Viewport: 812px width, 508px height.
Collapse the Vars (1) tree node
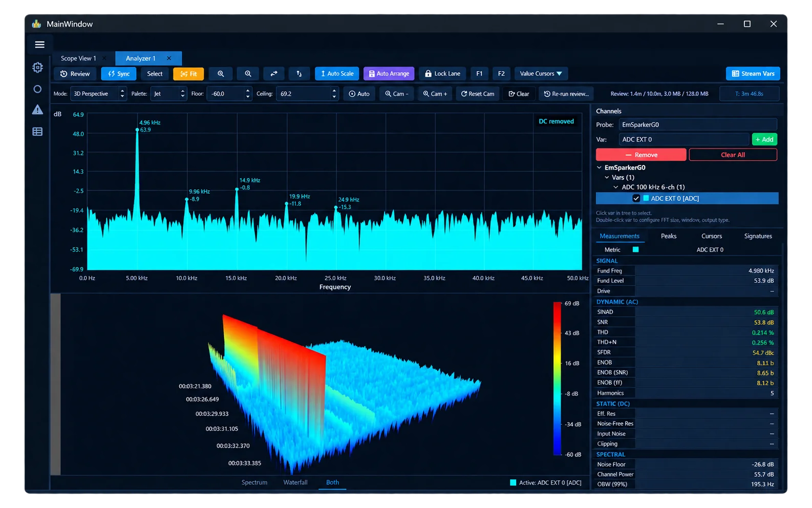[x=607, y=177]
